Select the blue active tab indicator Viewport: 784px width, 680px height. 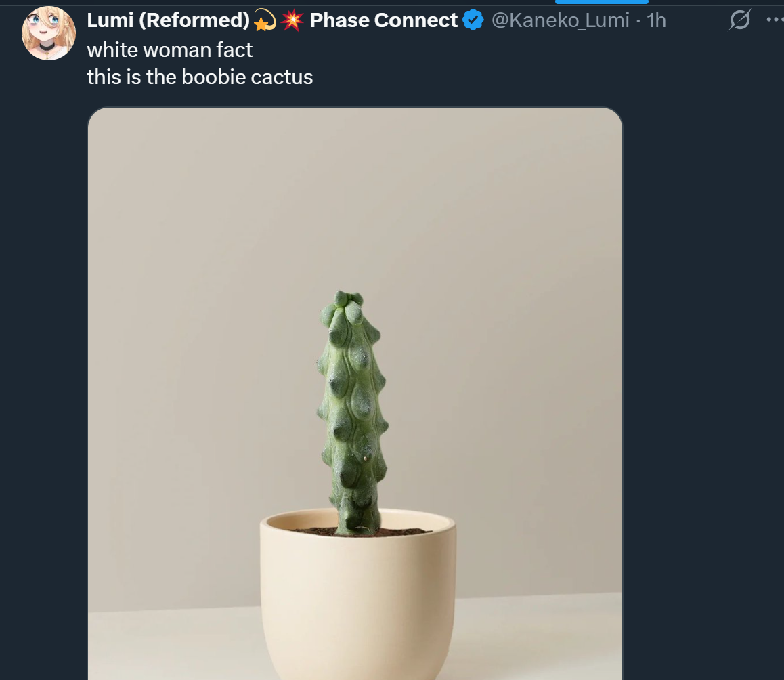click(x=601, y=2)
